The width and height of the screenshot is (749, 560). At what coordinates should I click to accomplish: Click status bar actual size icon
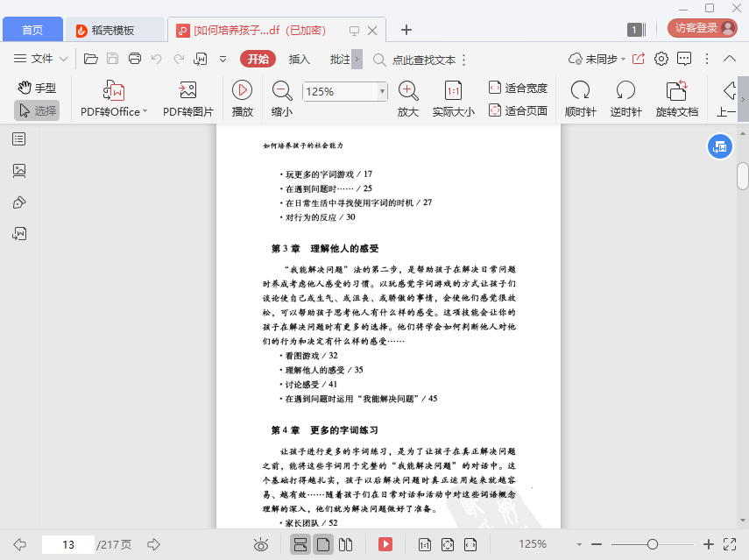pos(425,544)
